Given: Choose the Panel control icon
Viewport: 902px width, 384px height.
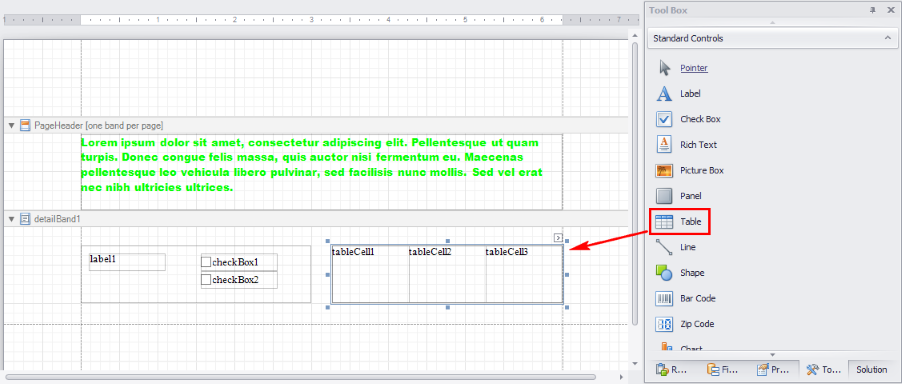Looking at the screenshot, I should [x=664, y=196].
